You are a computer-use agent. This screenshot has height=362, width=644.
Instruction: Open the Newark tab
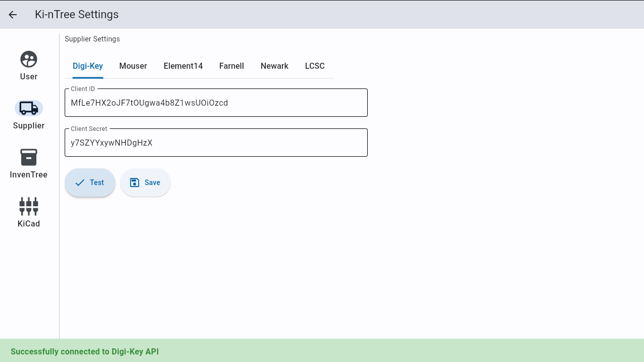(x=275, y=66)
